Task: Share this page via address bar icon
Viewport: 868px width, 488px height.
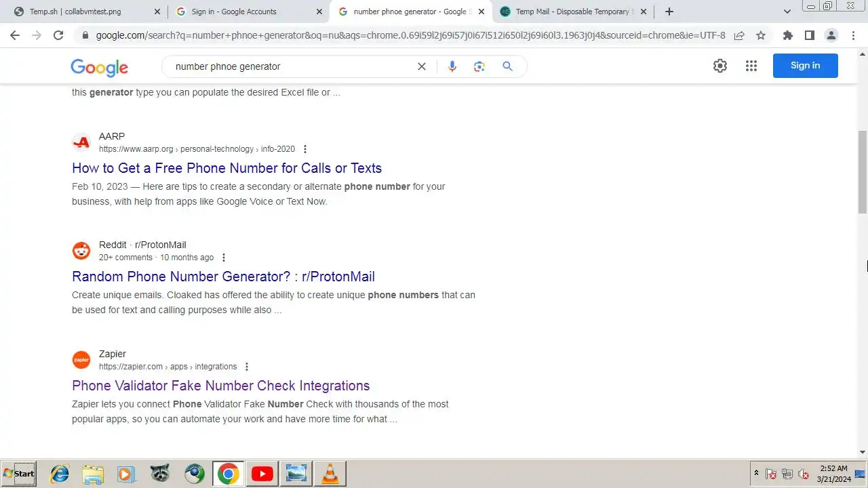Action: point(739,35)
